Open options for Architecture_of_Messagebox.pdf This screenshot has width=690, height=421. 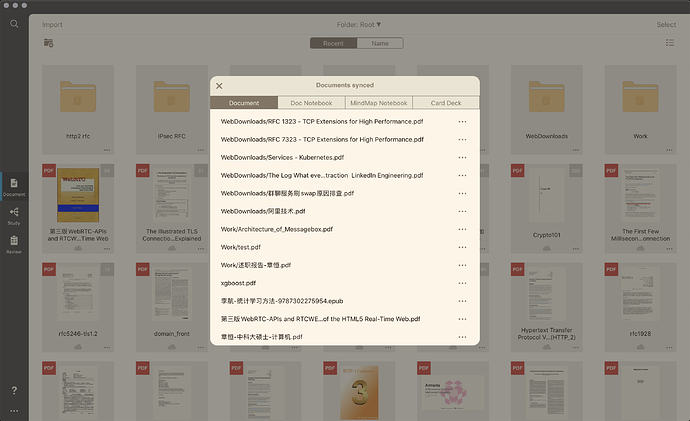click(462, 229)
